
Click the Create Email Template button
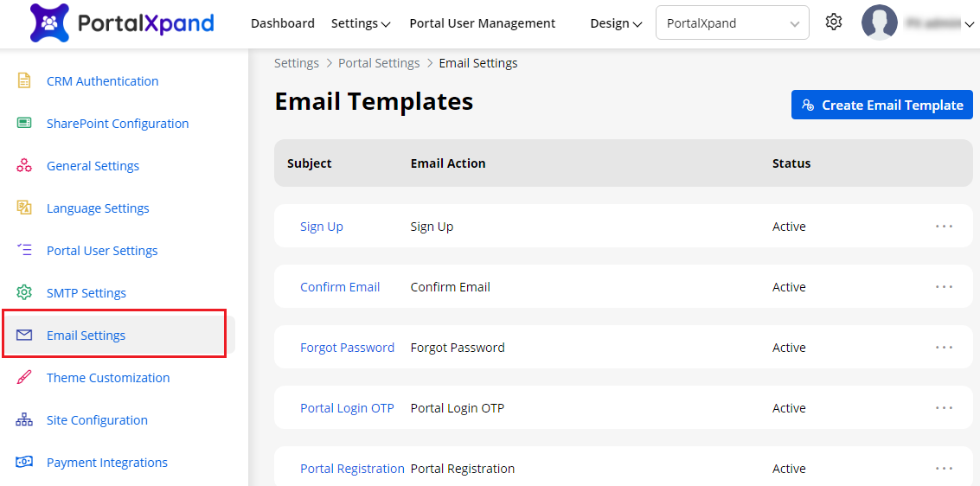882,105
